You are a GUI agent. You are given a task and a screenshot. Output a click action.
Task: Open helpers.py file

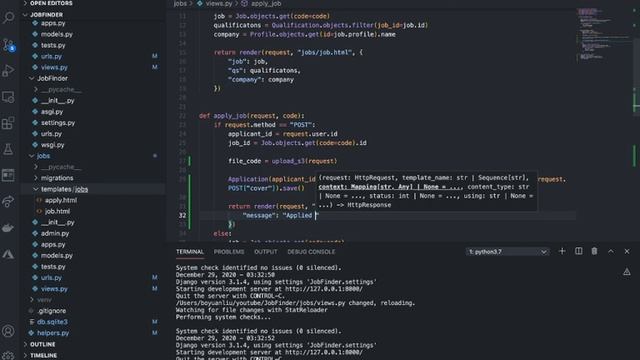pos(53,333)
